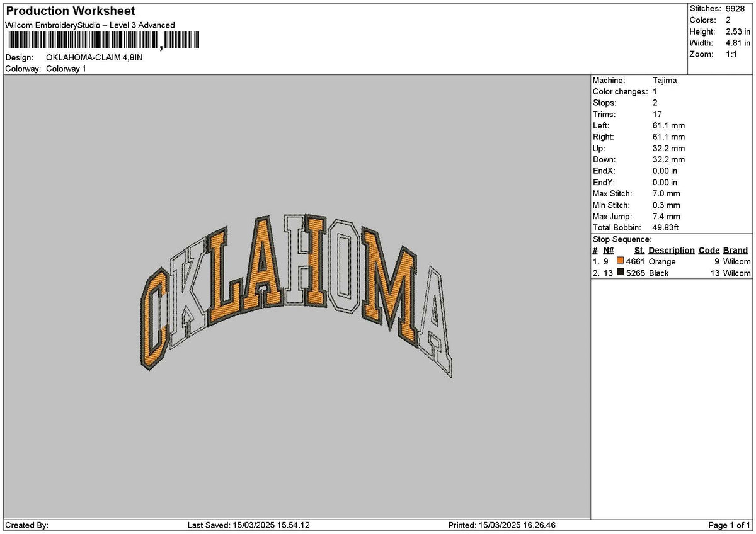756x534 pixels.
Task: Click the 'Code' column header
Action: [709, 251]
